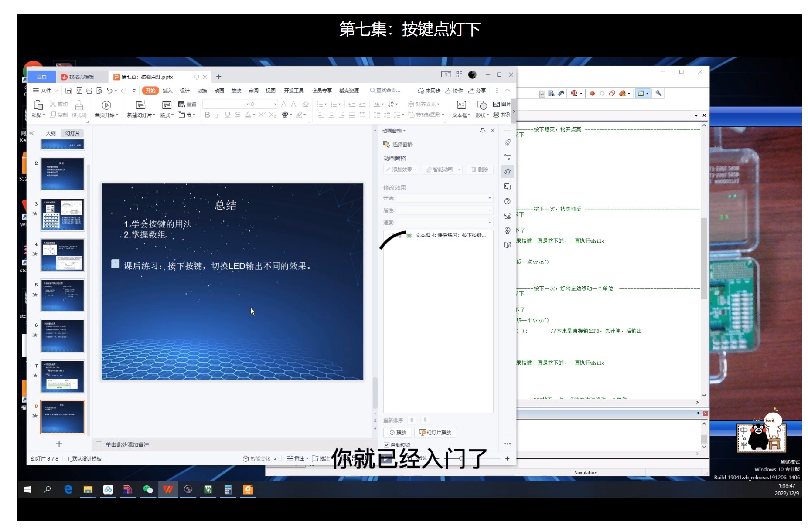This screenshot has height=532, width=808.
Task: Open the font name dropdown
Action: click(247, 105)
